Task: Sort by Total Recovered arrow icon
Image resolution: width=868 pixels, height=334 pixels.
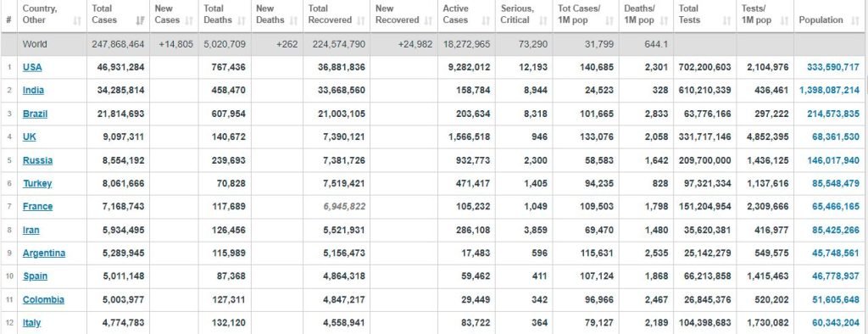Action: click(361, 20)
